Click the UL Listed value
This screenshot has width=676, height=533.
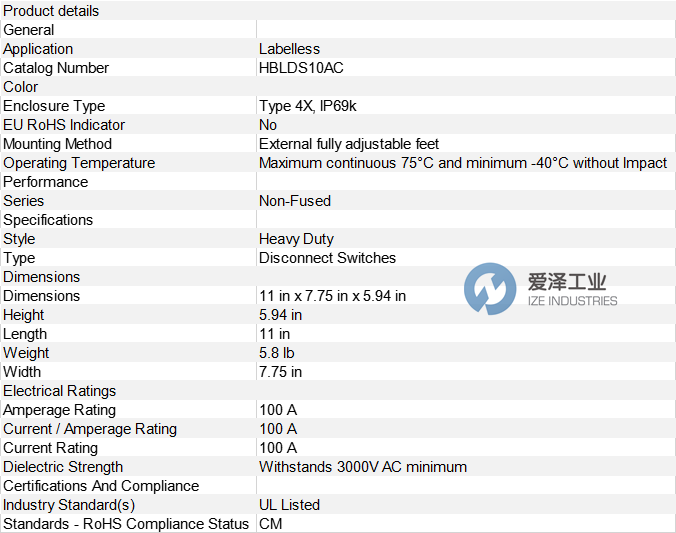click(x=289, y=505)
